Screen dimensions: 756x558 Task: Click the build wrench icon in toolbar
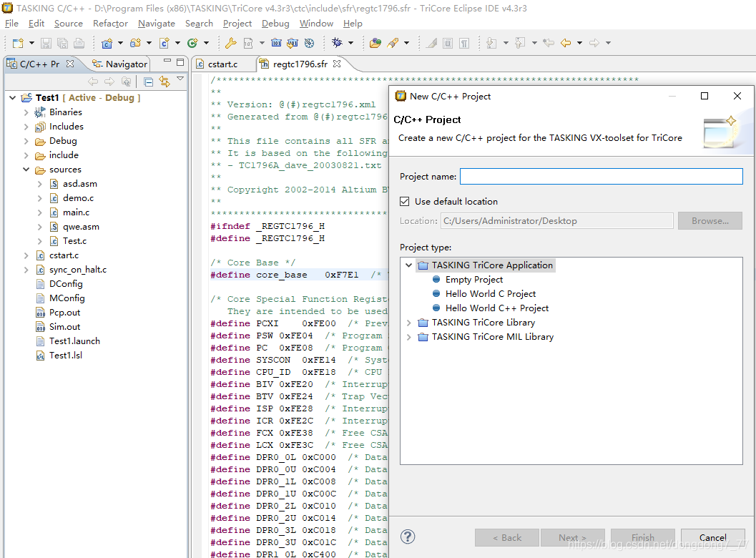click(x=230, y=43)
